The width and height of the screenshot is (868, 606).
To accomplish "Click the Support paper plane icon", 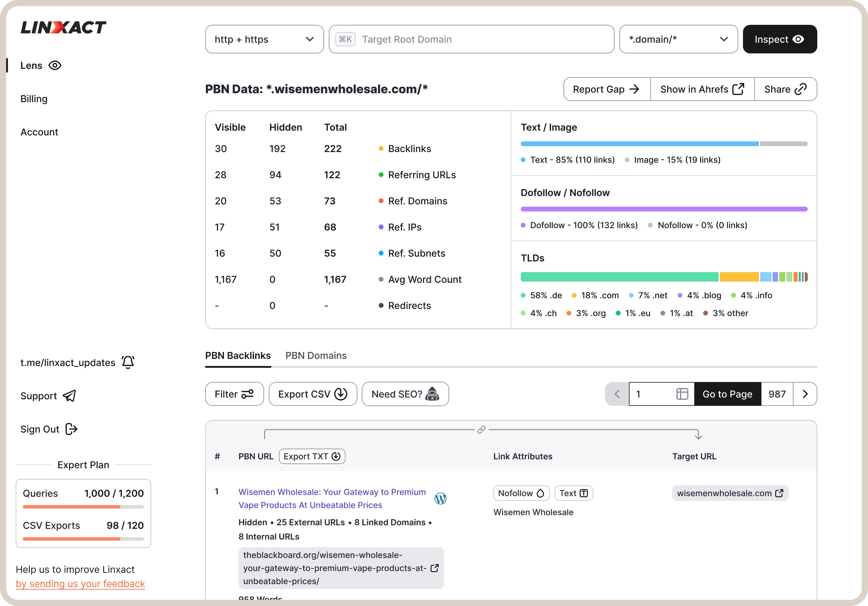I will click(70, 396).
